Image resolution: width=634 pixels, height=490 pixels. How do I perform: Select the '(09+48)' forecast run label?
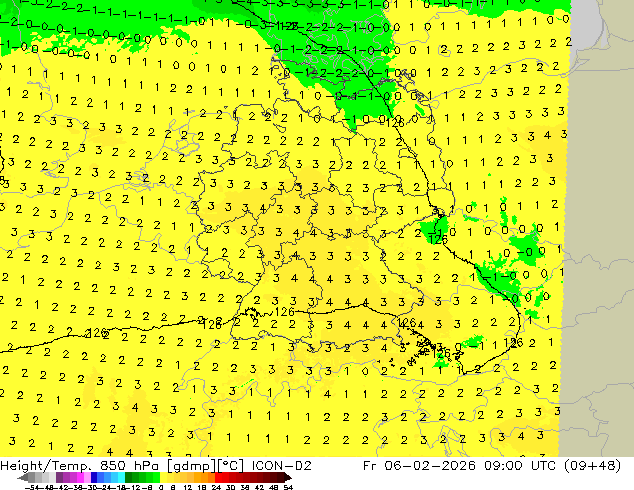tap(594, 466)
